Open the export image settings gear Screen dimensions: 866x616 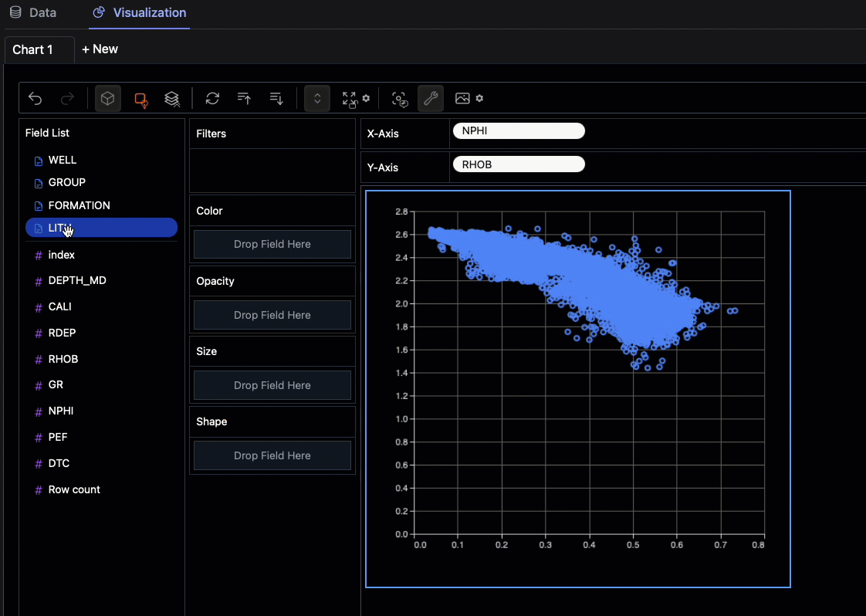[x=479, y=98]
